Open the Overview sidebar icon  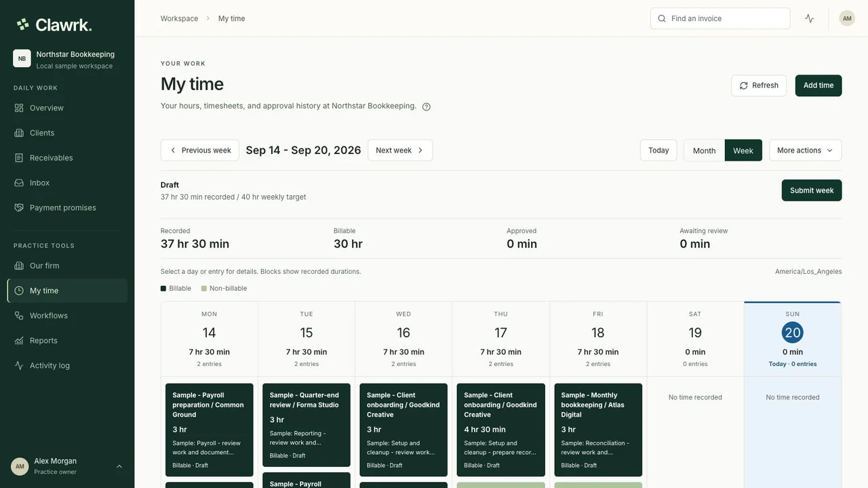coord(19,108)
